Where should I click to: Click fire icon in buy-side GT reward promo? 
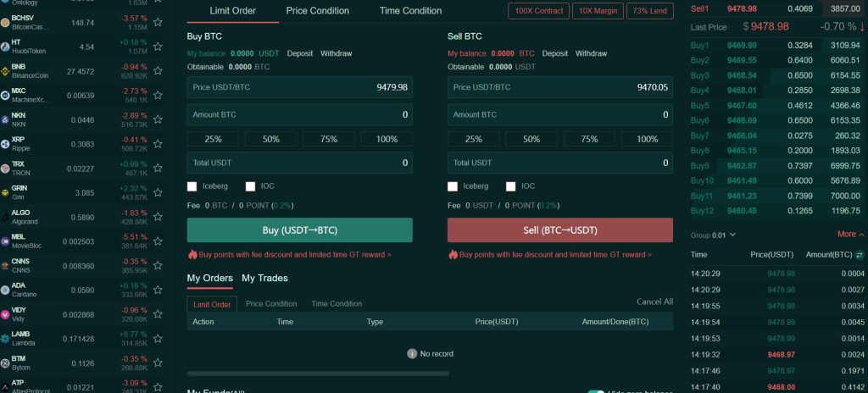click(192, 255)
